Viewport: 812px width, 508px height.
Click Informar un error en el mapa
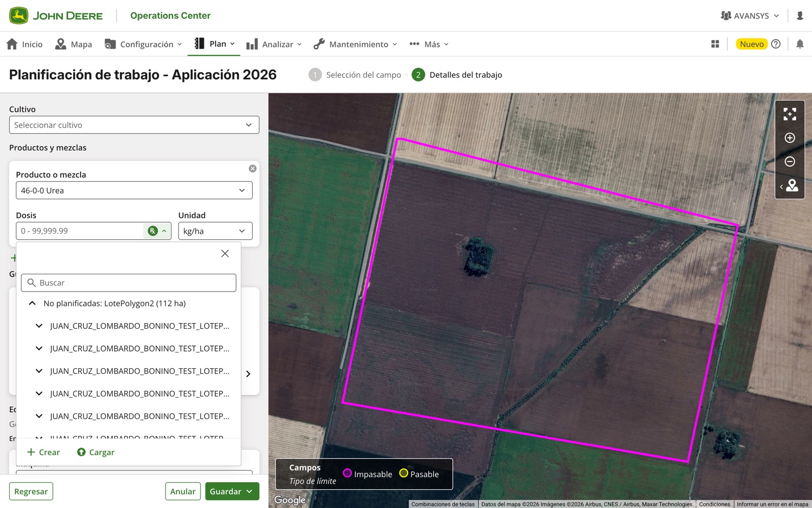click(772, 504)
